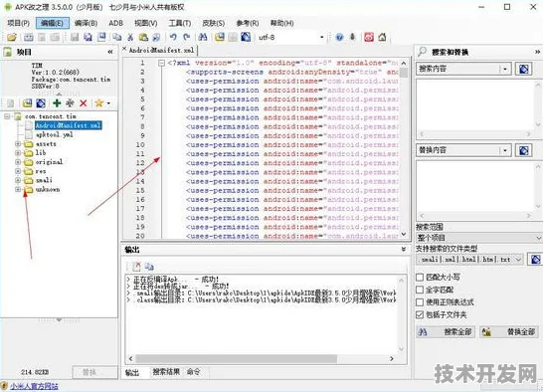Click copy output icon in output panel
The width and height of the screenshot is (543, 392).
pyautogui.click(x=149, y=267)
